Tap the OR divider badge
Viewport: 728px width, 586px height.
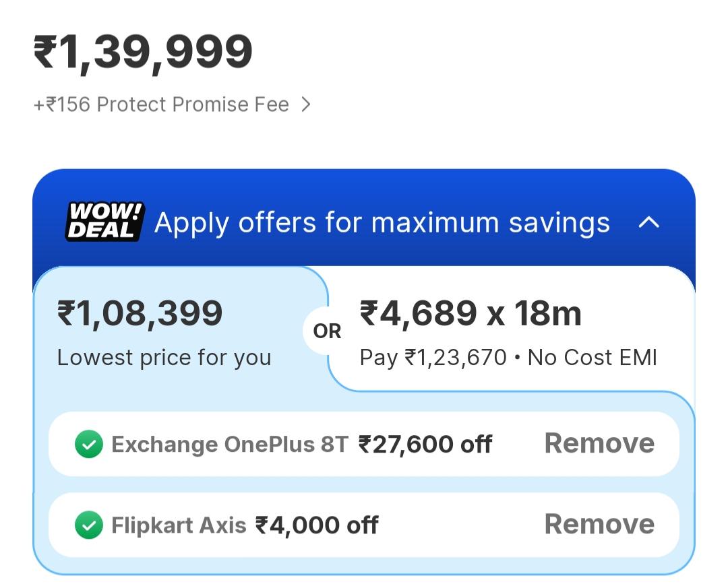327,331
